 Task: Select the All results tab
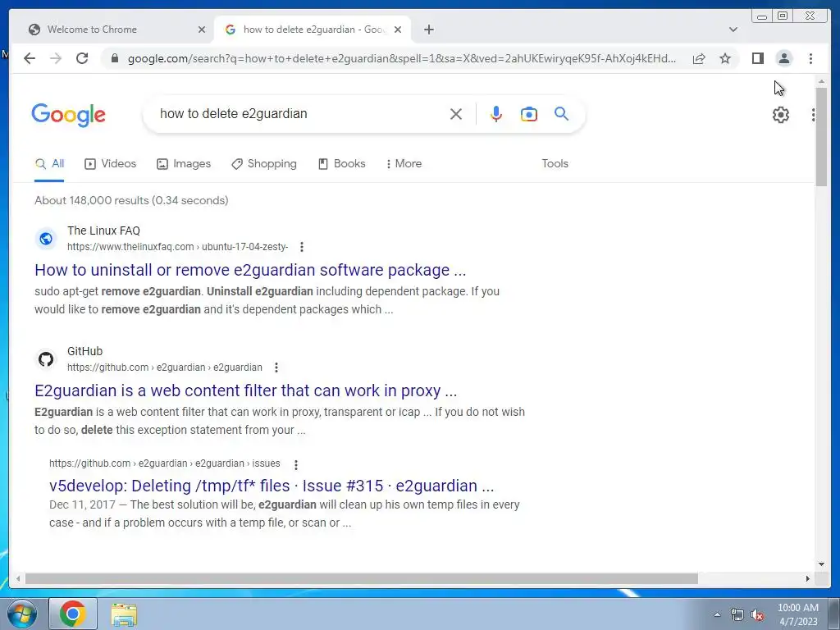coord(49,164)
